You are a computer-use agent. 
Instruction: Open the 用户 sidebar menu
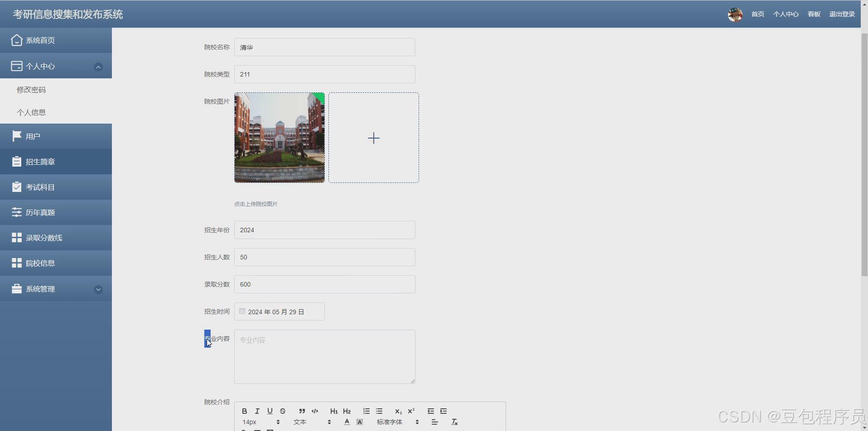pos(56,136)
